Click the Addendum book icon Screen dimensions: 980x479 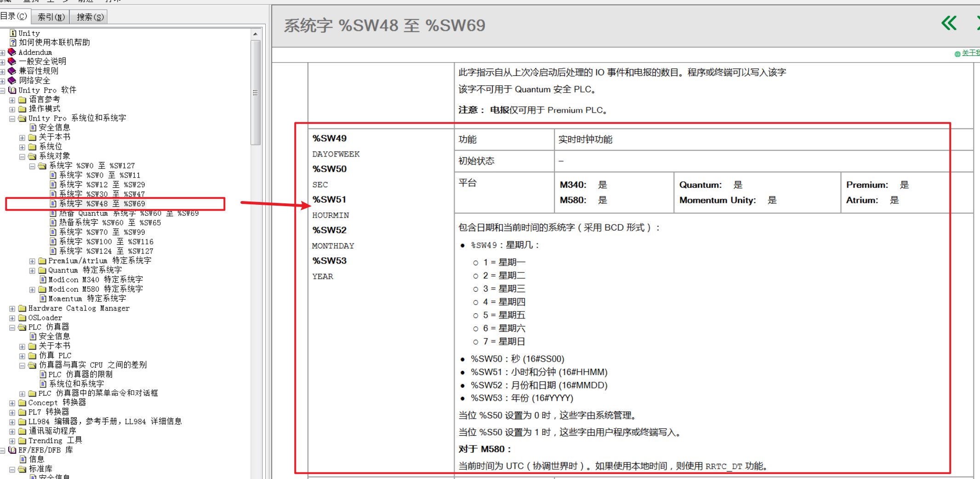click(x=12, y=52)
